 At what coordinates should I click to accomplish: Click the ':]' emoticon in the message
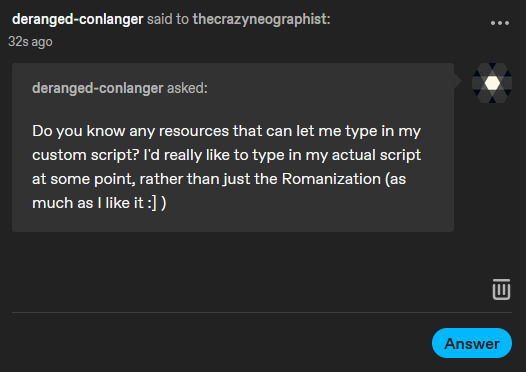pyautogui.click(x=152, y=203)
